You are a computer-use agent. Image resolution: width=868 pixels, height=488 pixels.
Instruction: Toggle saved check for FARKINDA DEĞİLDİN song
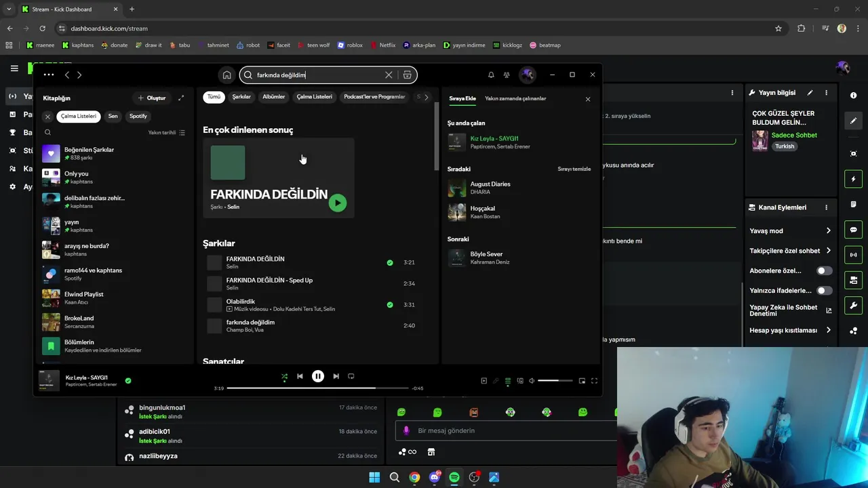[390, 262]
